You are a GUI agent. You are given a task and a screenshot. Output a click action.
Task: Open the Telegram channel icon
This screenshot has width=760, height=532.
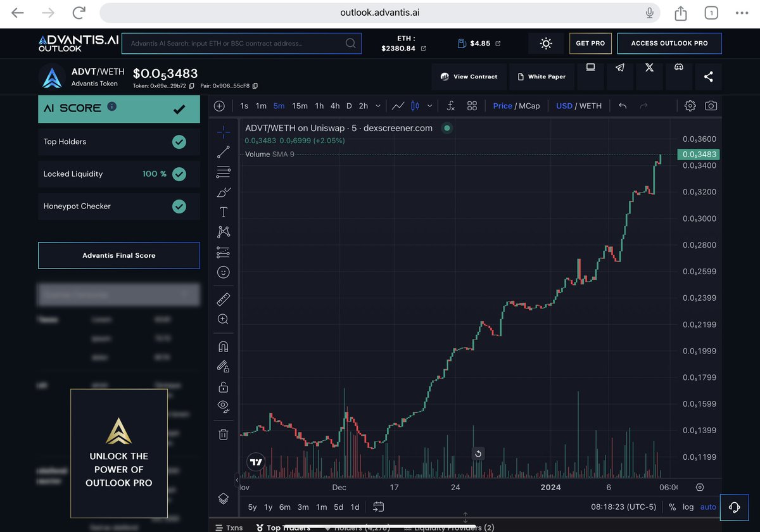pyautogui.click(x=620, y=68)
